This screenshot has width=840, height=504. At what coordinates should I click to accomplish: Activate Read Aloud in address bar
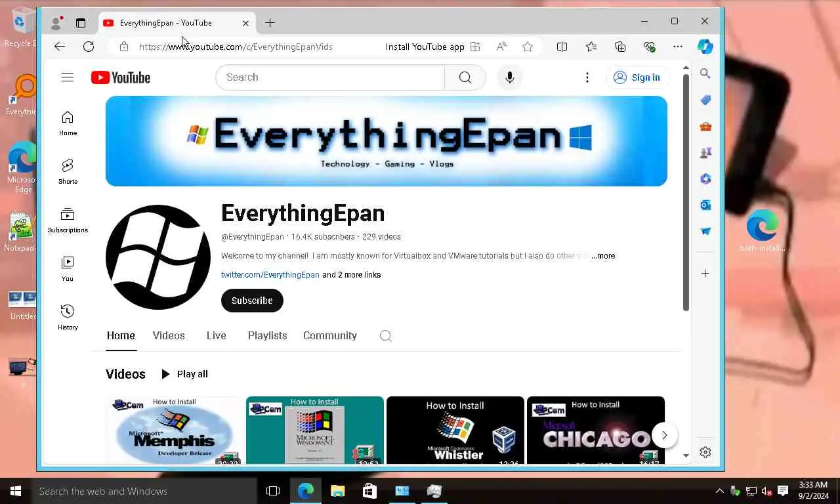(501, 47)
